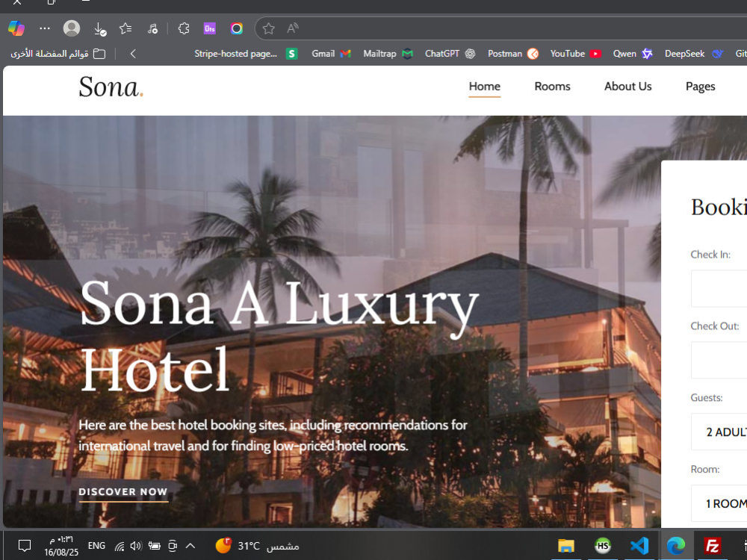Select the Home navigation item

tap(485, 86)
